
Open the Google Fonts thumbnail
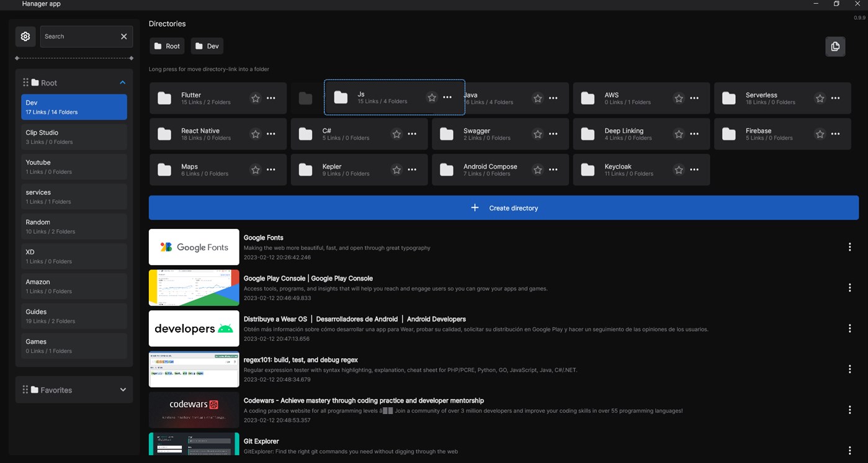click(x=194, y=247)
